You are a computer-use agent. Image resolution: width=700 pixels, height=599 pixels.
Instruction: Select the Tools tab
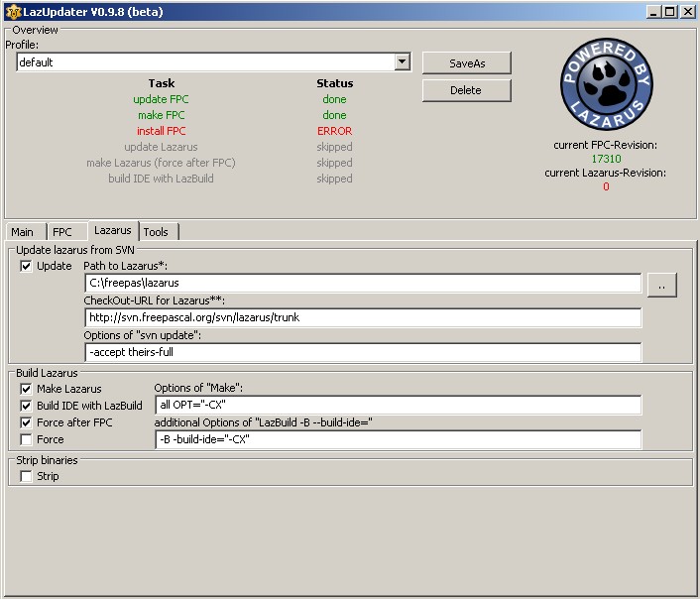156,232
